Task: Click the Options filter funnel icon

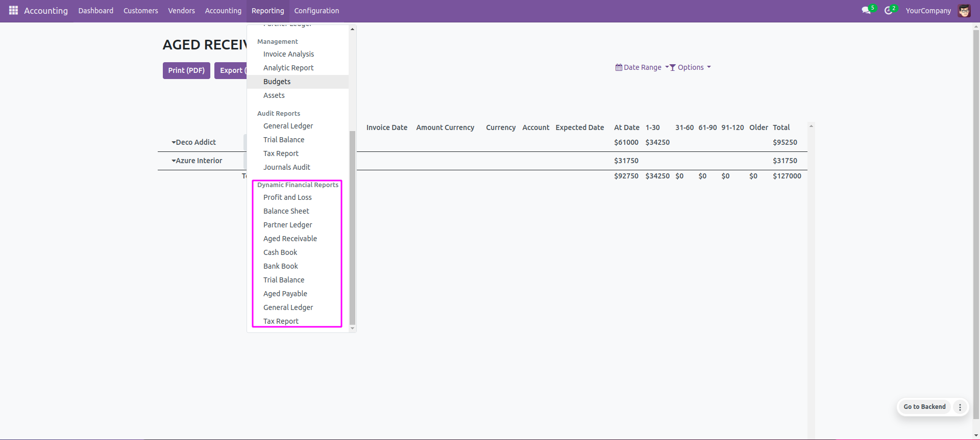Action: point(672,67)
